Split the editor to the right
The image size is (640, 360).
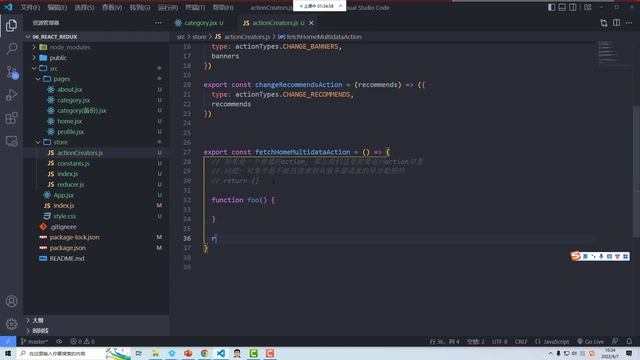coord(616,23)
